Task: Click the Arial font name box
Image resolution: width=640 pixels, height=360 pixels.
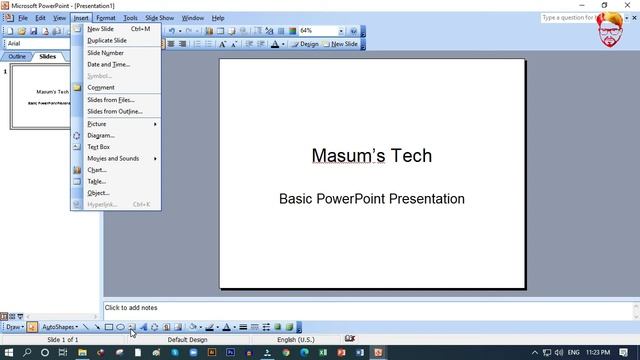Action: click(x=38, y=43)
